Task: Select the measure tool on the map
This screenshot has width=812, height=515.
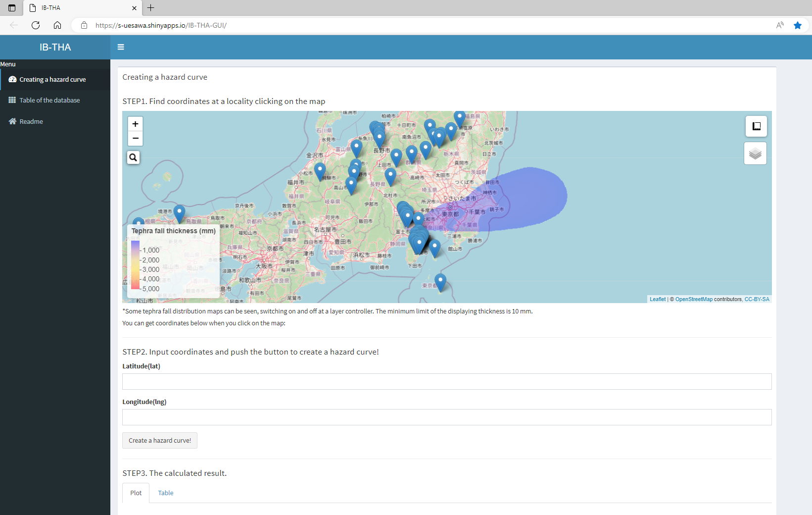Action: coord(756,126)
